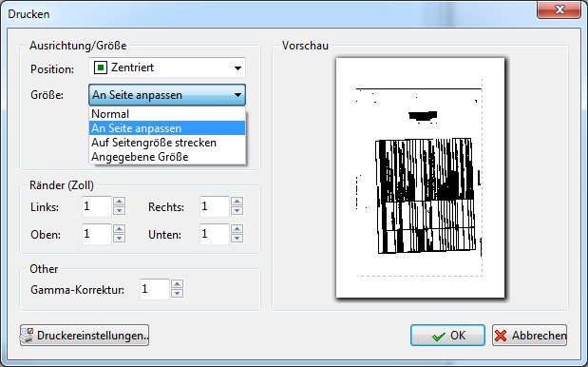The image size is (588, 367).
Task: Click into the Links margin field
Action: [97, 206]
